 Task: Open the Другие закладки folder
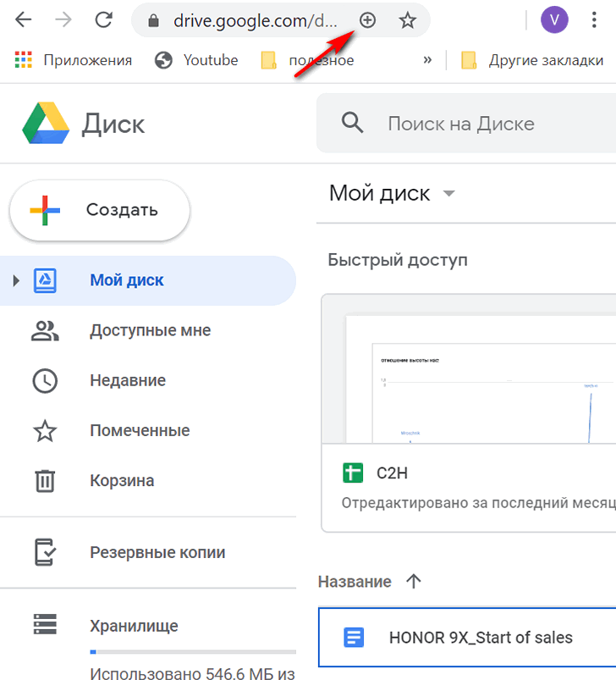[532, 60]
